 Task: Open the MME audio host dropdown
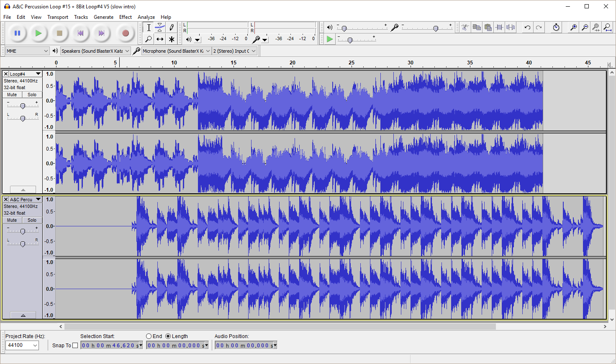[x=28, y=51]
